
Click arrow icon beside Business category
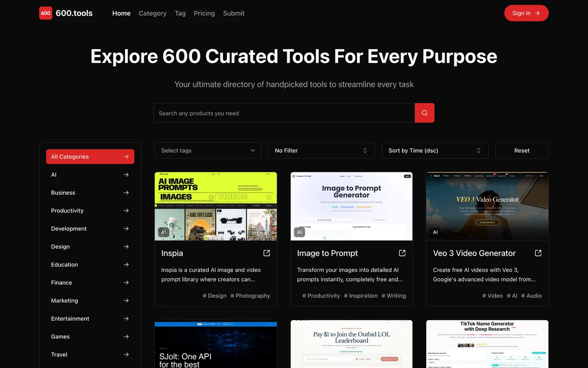tap(126, 193)
